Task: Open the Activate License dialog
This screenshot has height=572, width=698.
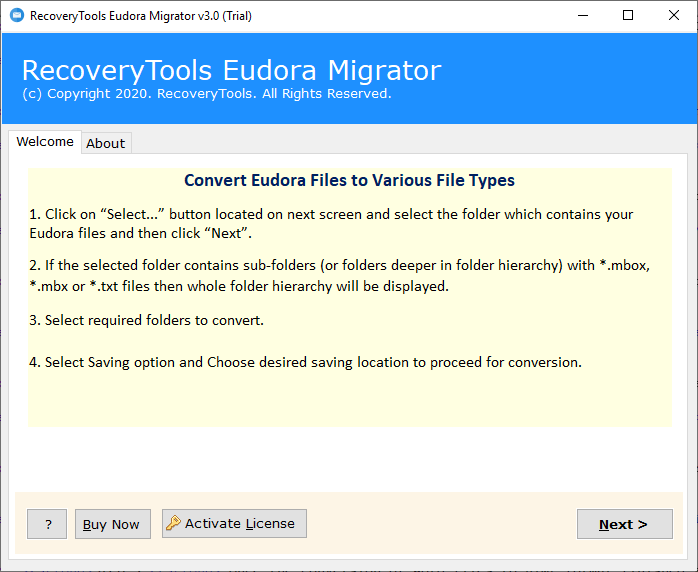Action: pos(234,523)
